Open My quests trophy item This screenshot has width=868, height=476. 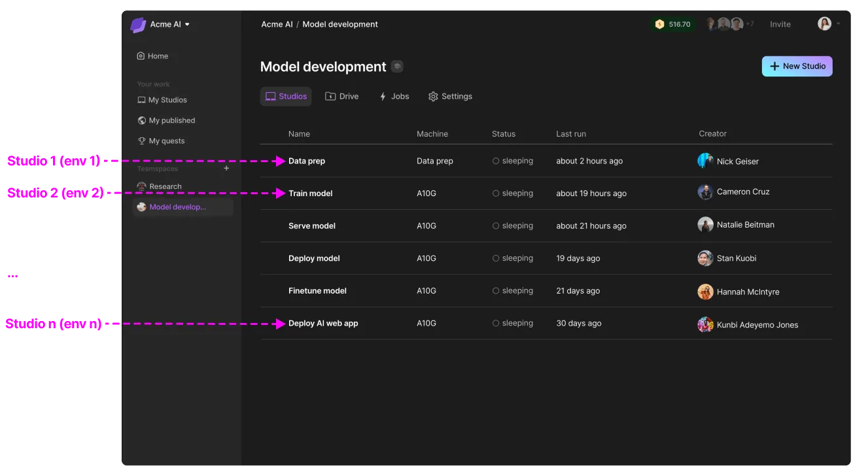coord(161,141)
